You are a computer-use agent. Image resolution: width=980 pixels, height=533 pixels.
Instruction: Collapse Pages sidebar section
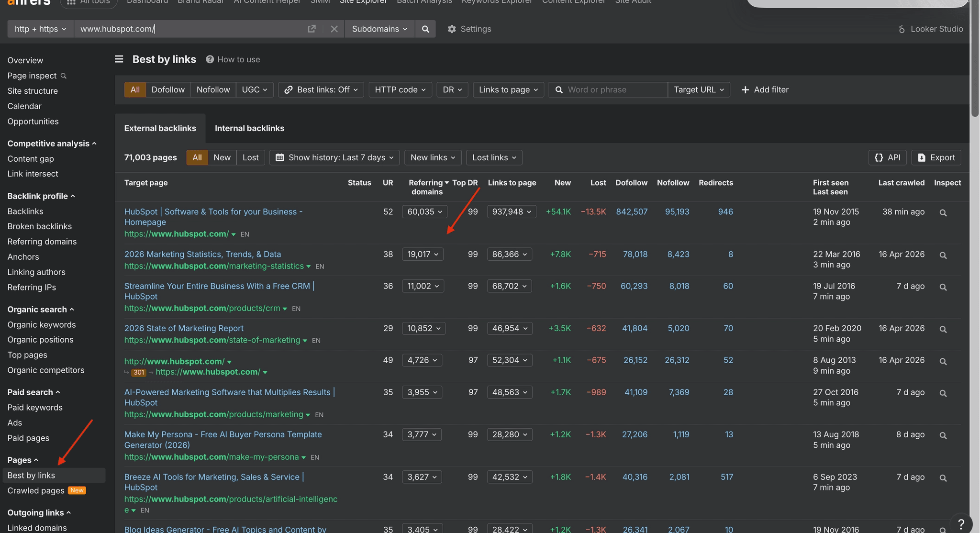22,460
